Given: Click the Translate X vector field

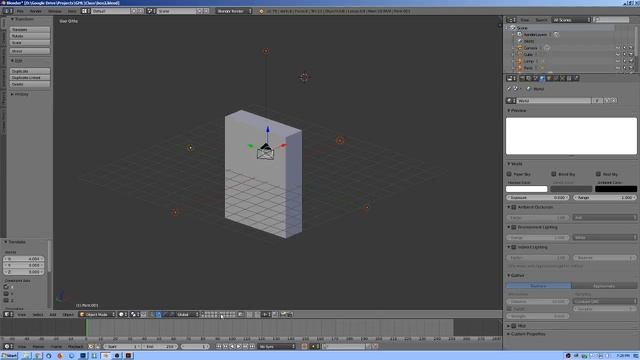Looking at the screenshot, I should (x=24, y=259).
